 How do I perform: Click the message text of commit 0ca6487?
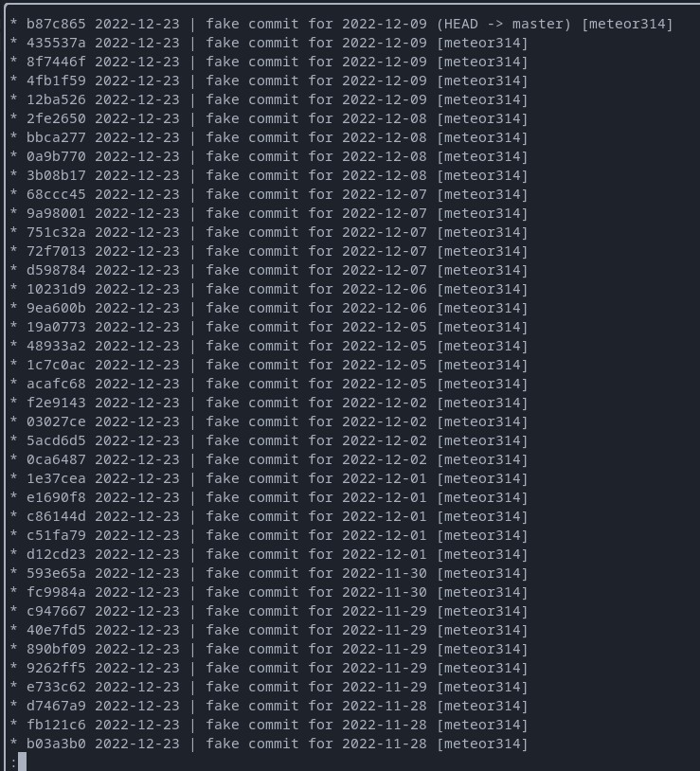(x=316, y=459)
